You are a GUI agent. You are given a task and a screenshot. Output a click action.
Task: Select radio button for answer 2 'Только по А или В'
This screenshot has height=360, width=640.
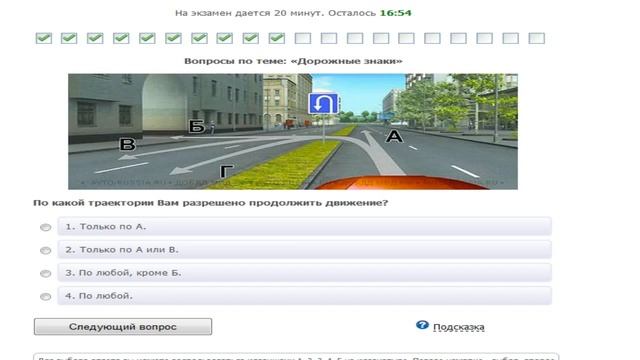click(x=46, y=250)
